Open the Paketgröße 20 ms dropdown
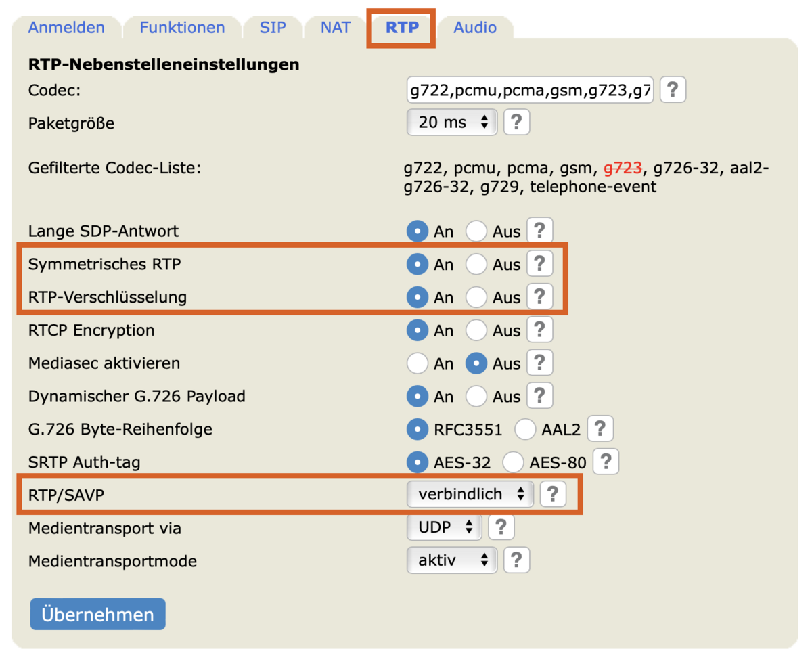 [x=452, y=123]
